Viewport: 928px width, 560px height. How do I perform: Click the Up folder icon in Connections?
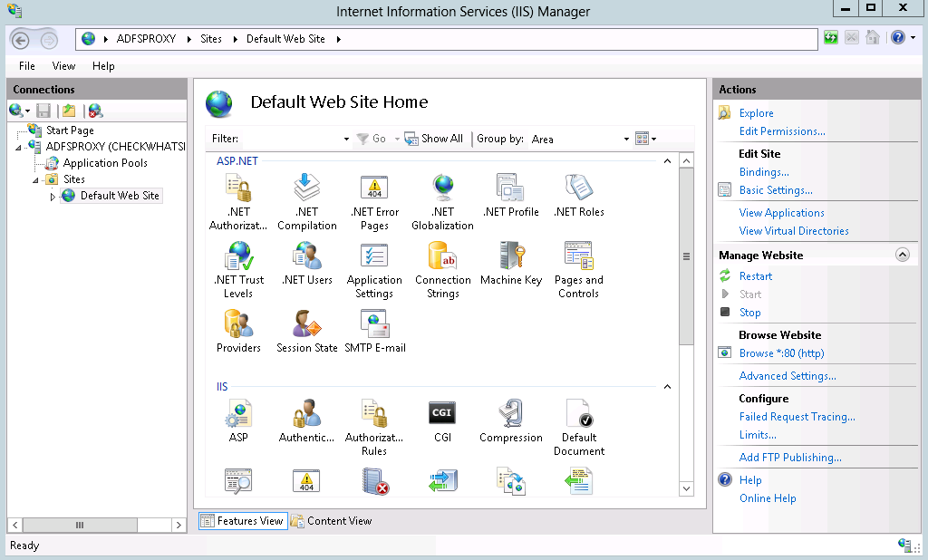pyautogui.click(x=69, y=111)
